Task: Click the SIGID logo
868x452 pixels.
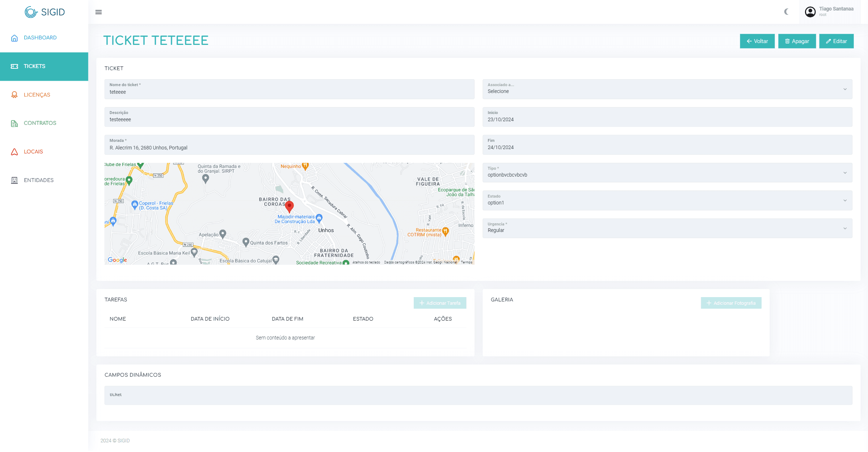Action: click(45, 12)
